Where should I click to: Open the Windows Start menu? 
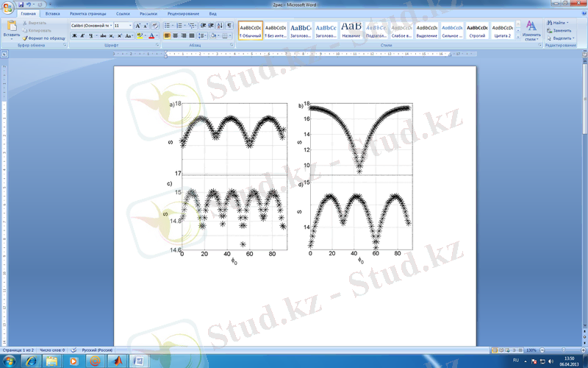coord(9,361)
